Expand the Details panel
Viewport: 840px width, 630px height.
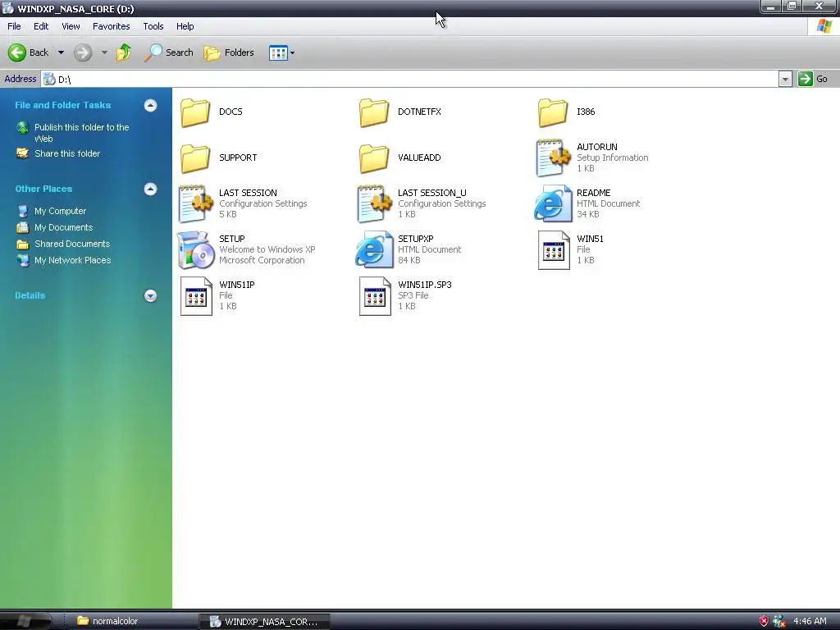(151, 295)
